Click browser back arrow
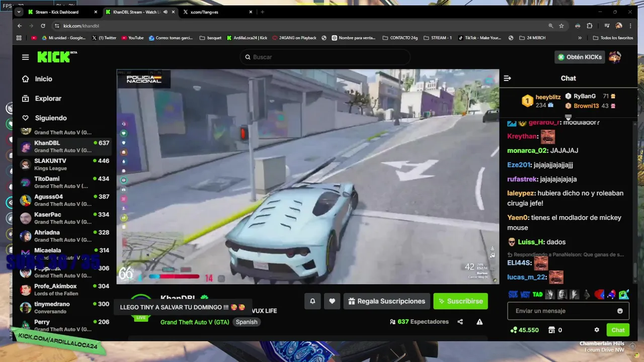644x362 pixels. click(20, 26)
